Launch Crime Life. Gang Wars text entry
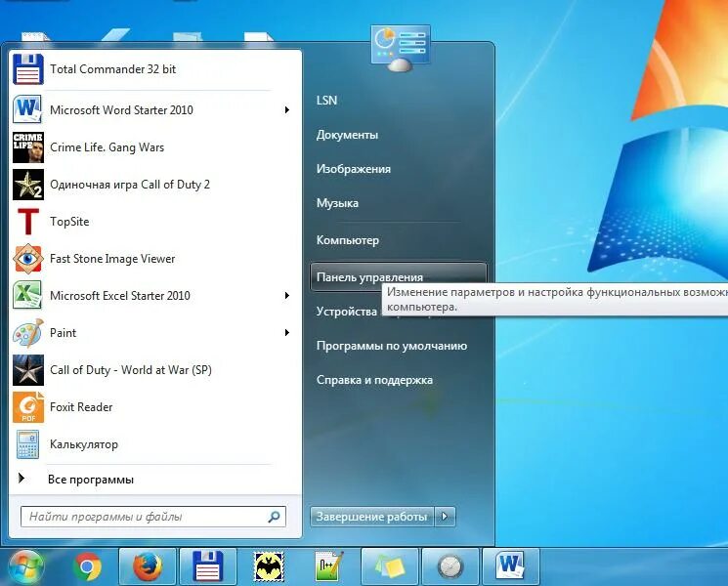The width and height of the screenshot is (728, 586). click(107, 147)
